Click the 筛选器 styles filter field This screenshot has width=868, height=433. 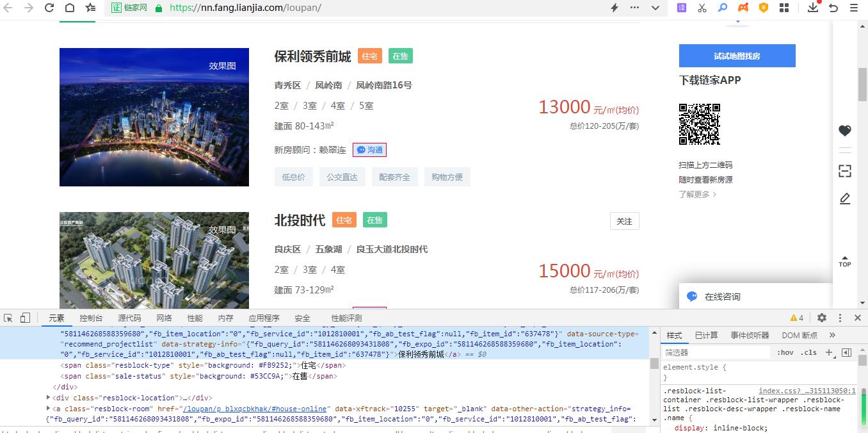tap(717, 352)
